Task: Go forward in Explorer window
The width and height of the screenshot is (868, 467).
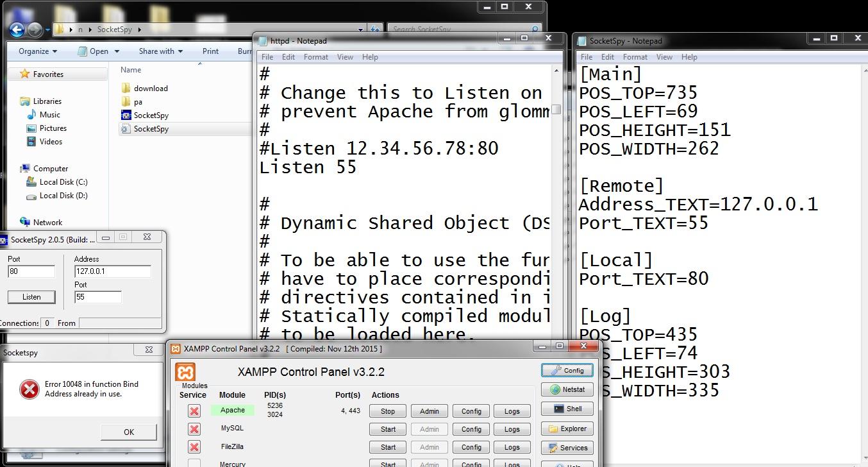Action: coord(35,30)
